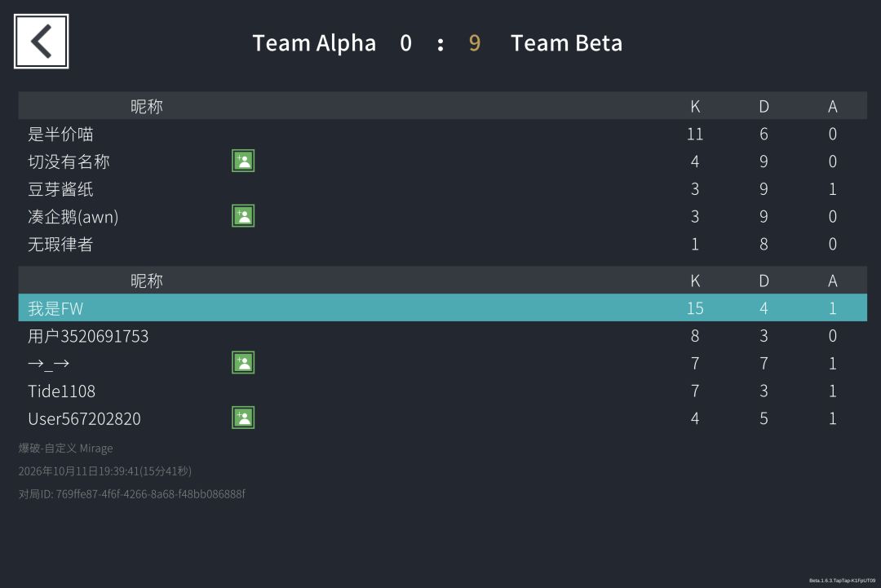This screenshot has width=881, height=588.
Task: Click Team Alpha title
Action: pyautogui.click(x=314, y=43)
